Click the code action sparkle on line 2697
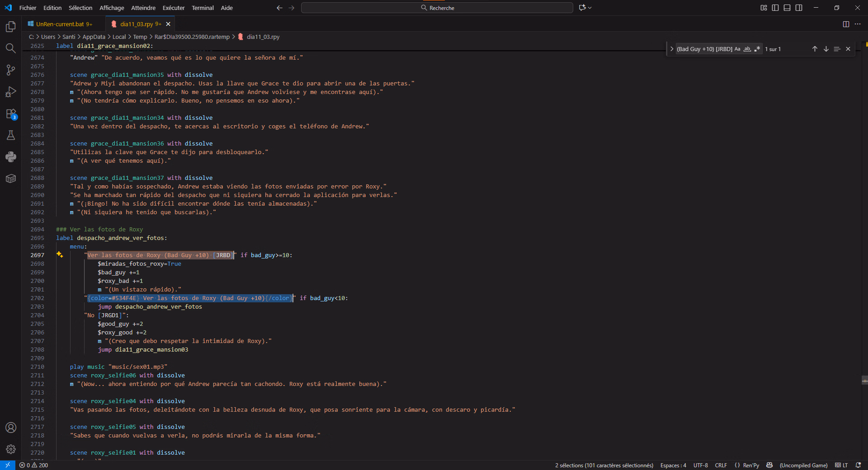This screenshot has width=868, height=470. click(x=60, y=255)
